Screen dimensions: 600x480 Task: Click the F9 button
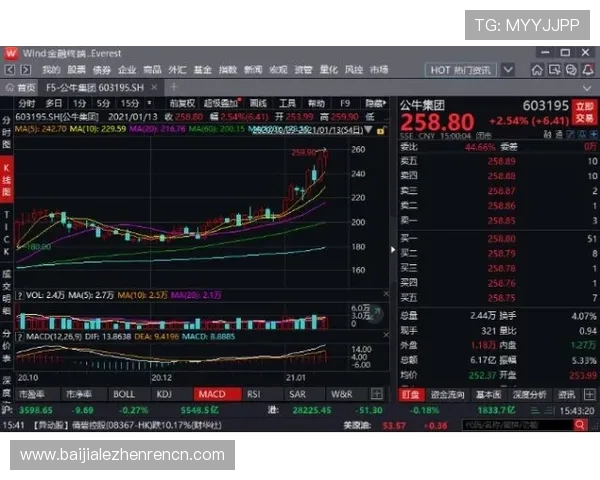(x=345, y=103)
